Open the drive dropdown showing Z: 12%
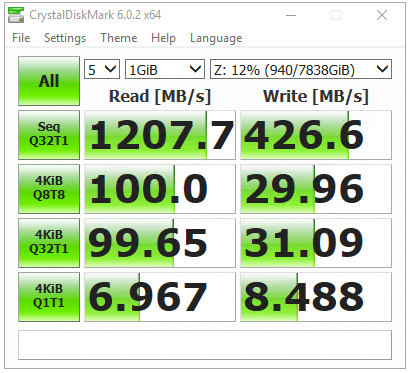 (301, 69)
